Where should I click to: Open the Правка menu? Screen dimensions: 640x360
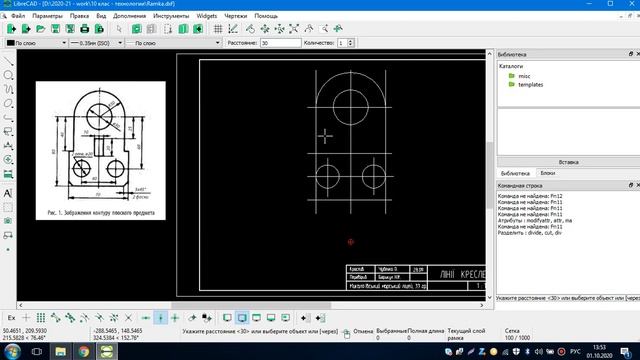(79, 16)
